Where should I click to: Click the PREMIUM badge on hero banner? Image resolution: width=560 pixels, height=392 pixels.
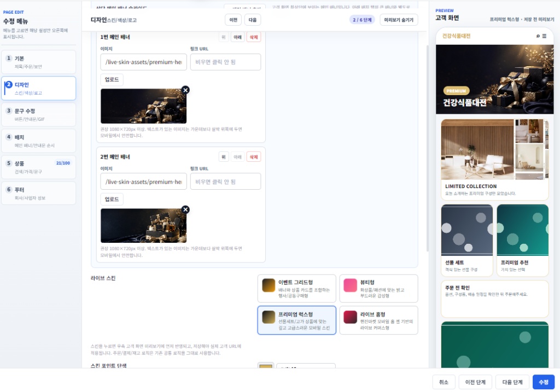point(456,91)
